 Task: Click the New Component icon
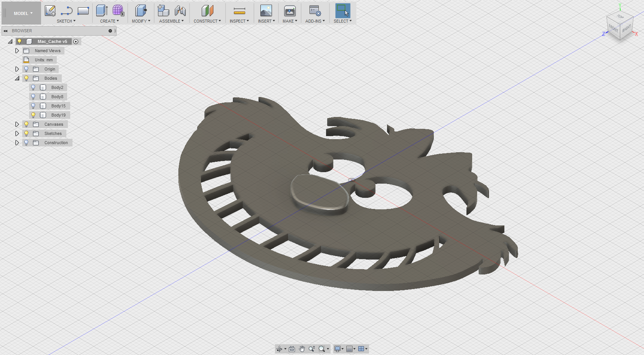pos(163,11)
